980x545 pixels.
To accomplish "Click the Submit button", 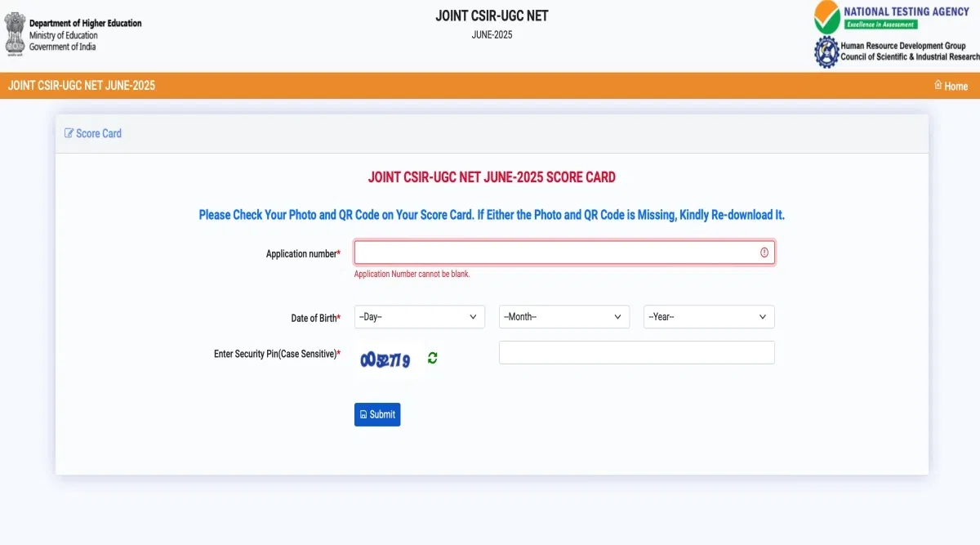I will [377, 414].
